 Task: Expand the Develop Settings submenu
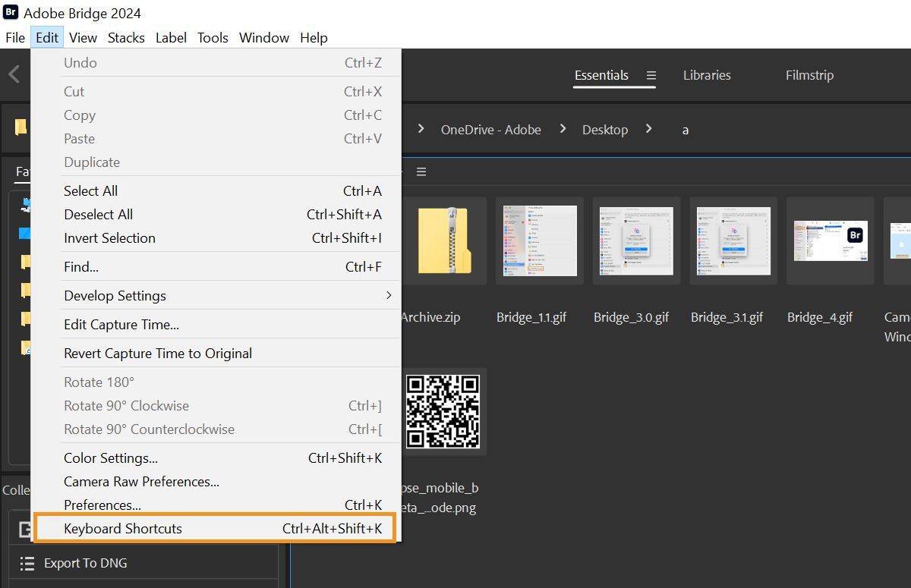[x=216, y=295]
